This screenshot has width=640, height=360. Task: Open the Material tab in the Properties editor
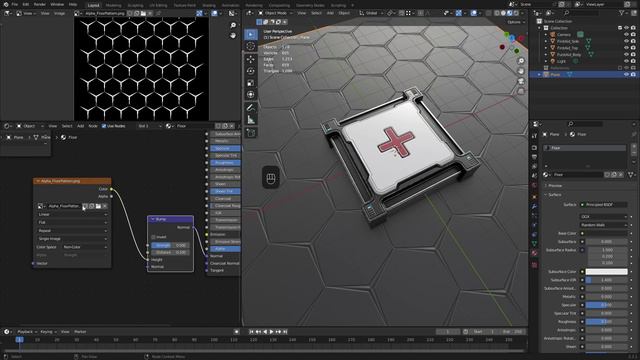coord(534,253)
